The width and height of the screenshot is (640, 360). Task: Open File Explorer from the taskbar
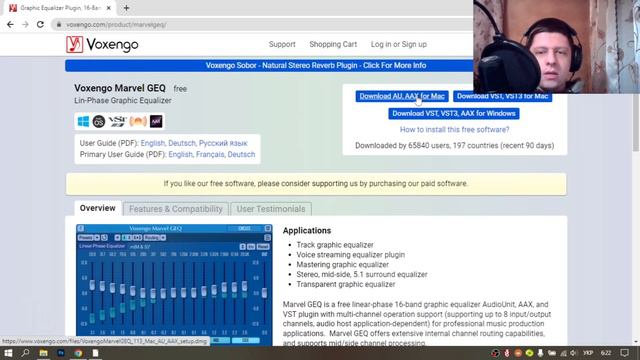point(43,353)
